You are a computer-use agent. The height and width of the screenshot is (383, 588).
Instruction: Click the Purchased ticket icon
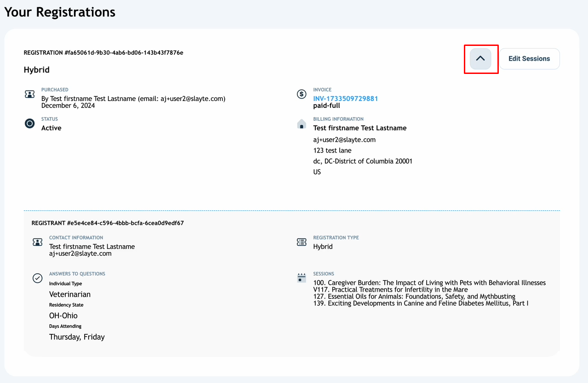29,94
